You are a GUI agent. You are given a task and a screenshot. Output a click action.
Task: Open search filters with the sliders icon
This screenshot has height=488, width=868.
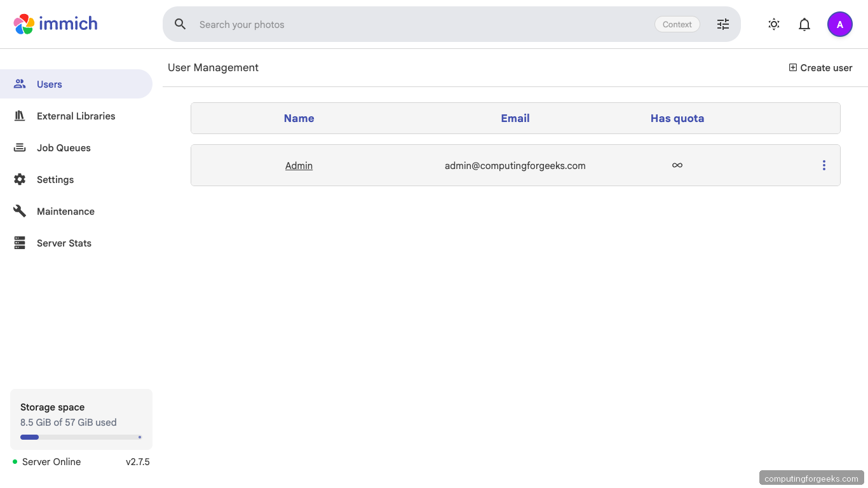click(x=722, y=24)
